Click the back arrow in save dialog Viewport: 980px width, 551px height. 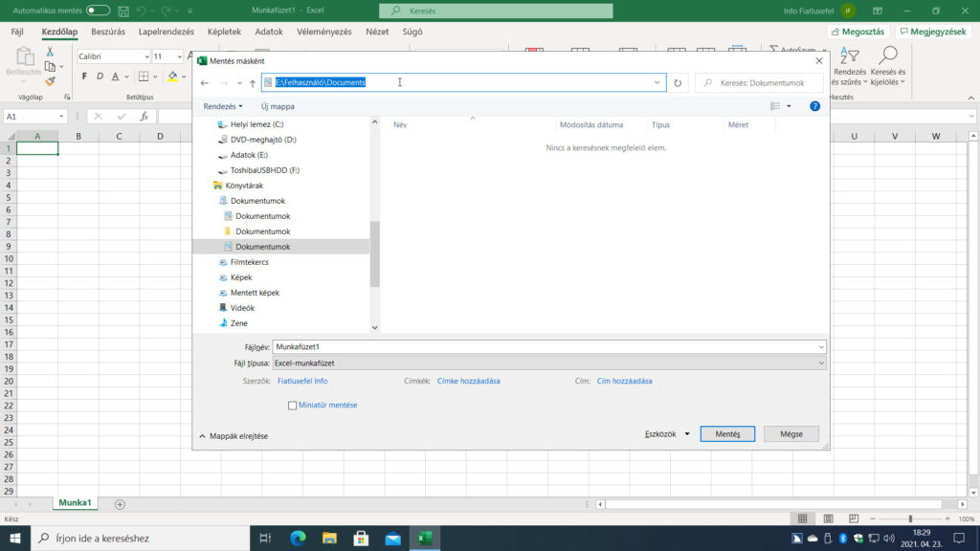pyautogui.click(x=205, y=82)
